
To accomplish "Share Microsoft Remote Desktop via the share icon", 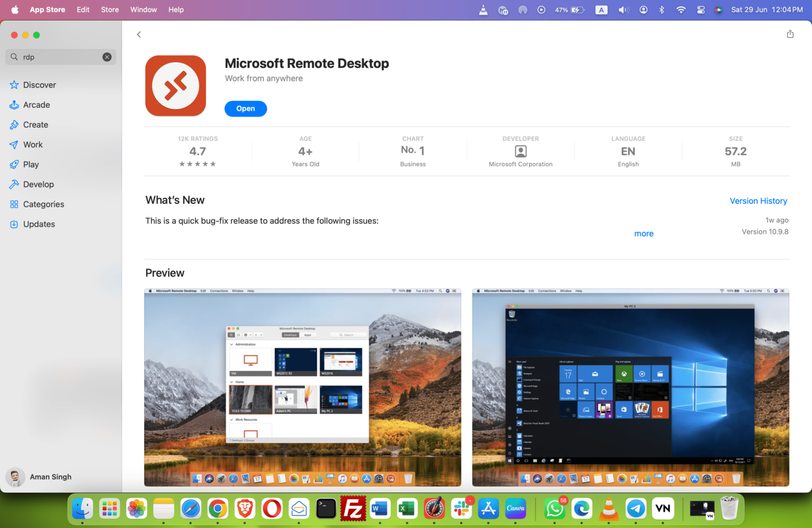I will click(790, 34).
